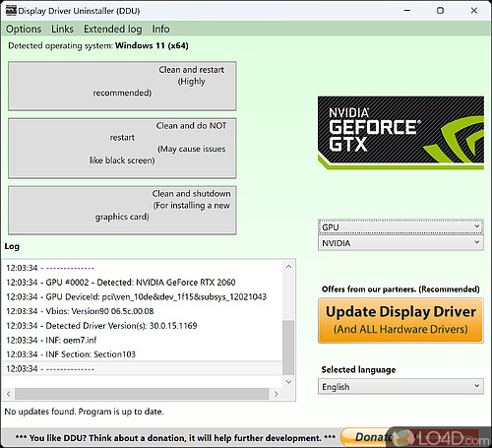The height and width of the screenshot is (448, 492).
Task: Click 'Detected operating system: Windows 11 (x64)' text
Action: coord(98,45)
